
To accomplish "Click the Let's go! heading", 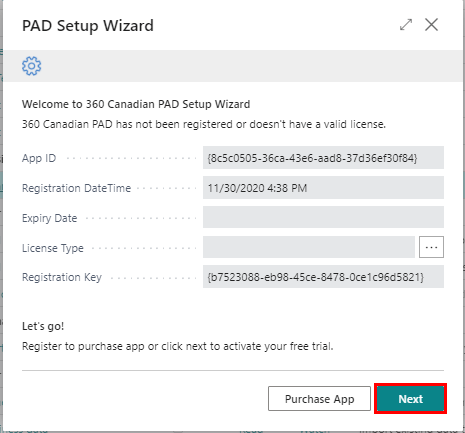I will coord(43,326).
